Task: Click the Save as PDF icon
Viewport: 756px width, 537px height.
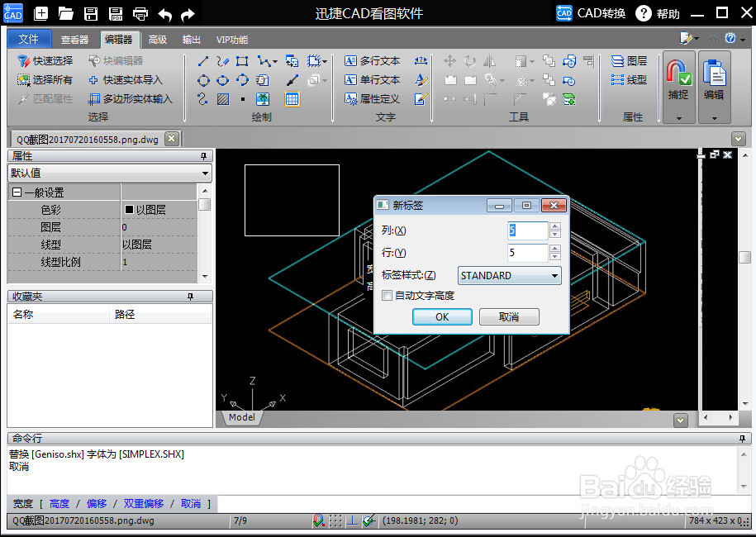Action: click(x=115, y=13)
